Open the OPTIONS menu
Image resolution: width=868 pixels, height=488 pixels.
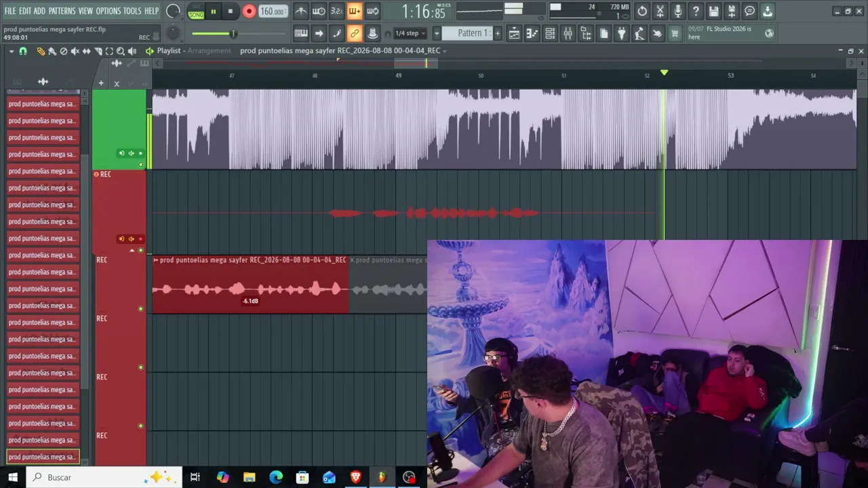click(108, 11)
